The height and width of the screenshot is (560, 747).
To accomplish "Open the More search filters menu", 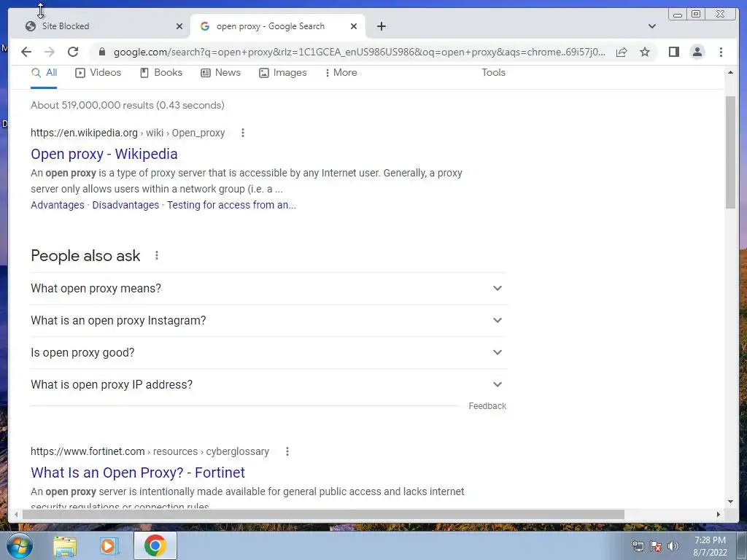I will [341, 73].
